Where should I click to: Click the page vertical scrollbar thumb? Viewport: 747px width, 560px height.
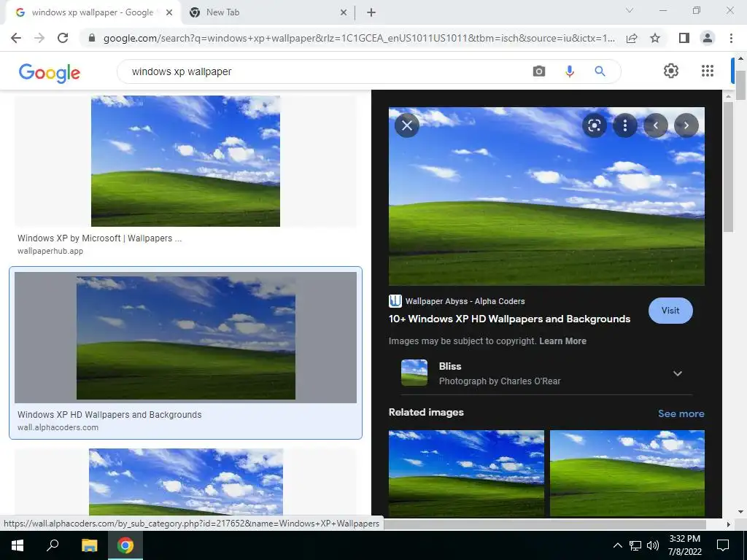(740, 85)
